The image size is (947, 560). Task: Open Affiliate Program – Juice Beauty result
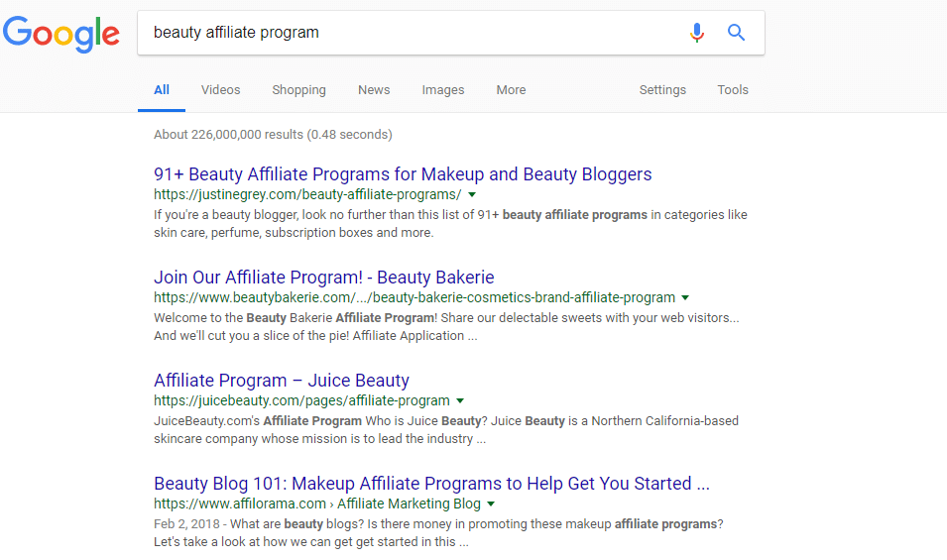tap(282, 381)
